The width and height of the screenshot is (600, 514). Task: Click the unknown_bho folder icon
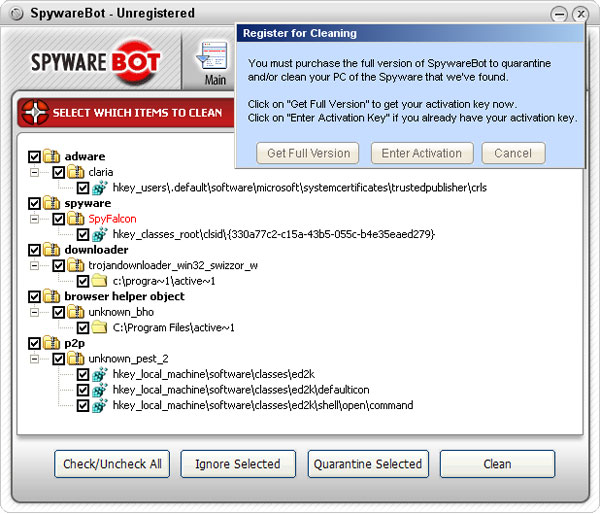(76, 312)
